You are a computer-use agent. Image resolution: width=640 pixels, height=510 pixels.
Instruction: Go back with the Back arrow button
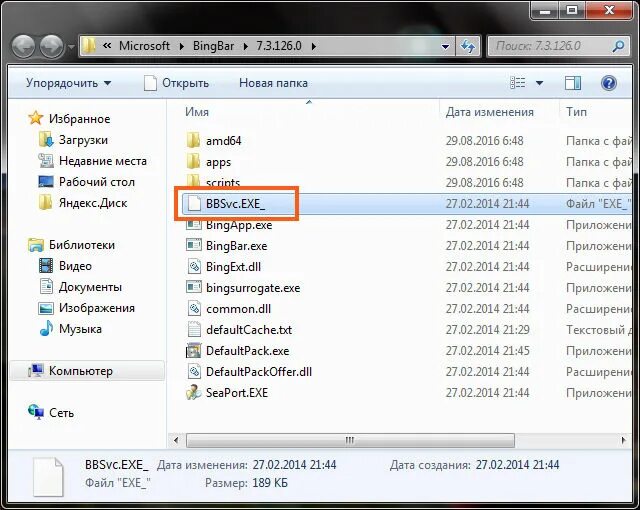[x=23, y=46]
